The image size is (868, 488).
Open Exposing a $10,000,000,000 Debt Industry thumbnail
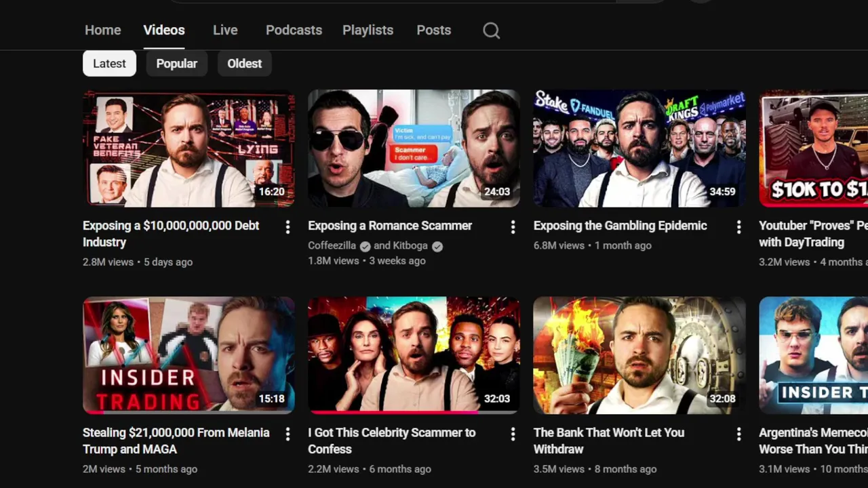189,148
